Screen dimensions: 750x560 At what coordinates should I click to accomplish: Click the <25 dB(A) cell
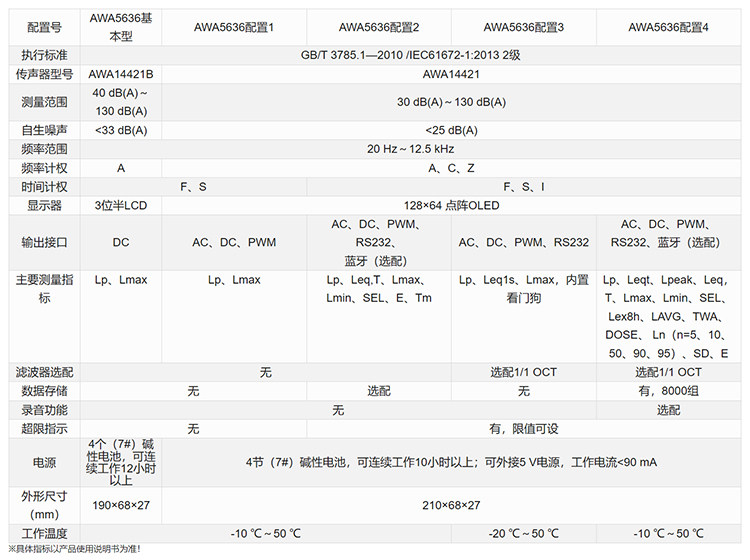point(452,130)
